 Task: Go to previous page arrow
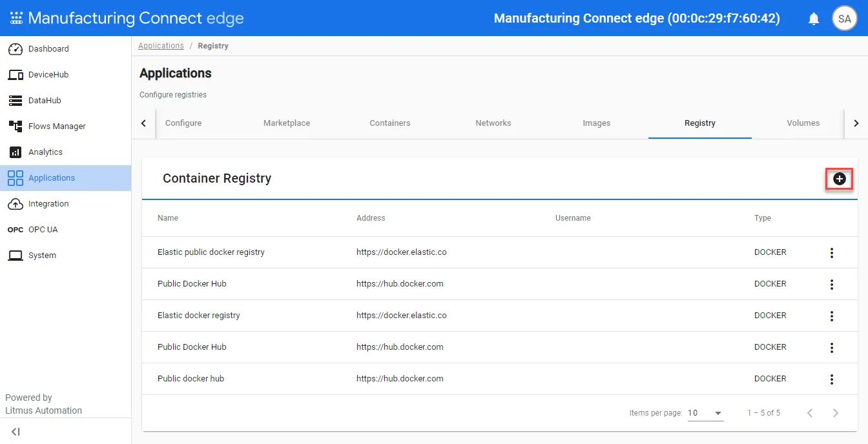(x=810, y=413)
